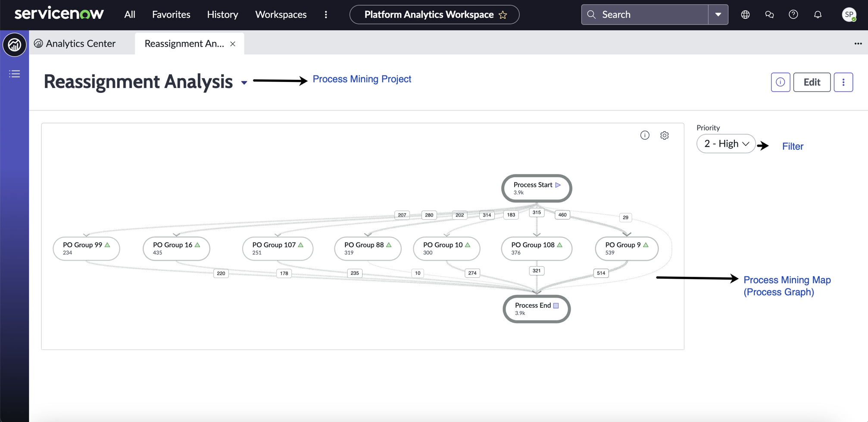Select the PO Group 16 node

click(x=176, y=249)
